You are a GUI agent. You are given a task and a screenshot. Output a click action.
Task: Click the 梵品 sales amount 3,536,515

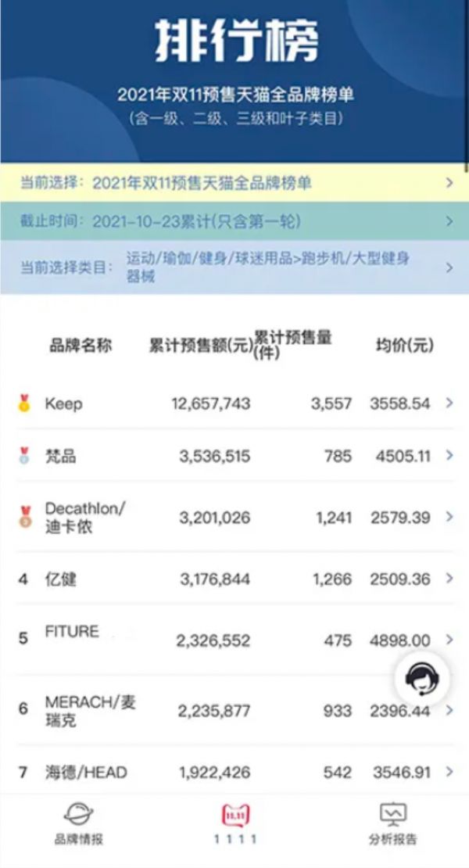coord(214,457)
